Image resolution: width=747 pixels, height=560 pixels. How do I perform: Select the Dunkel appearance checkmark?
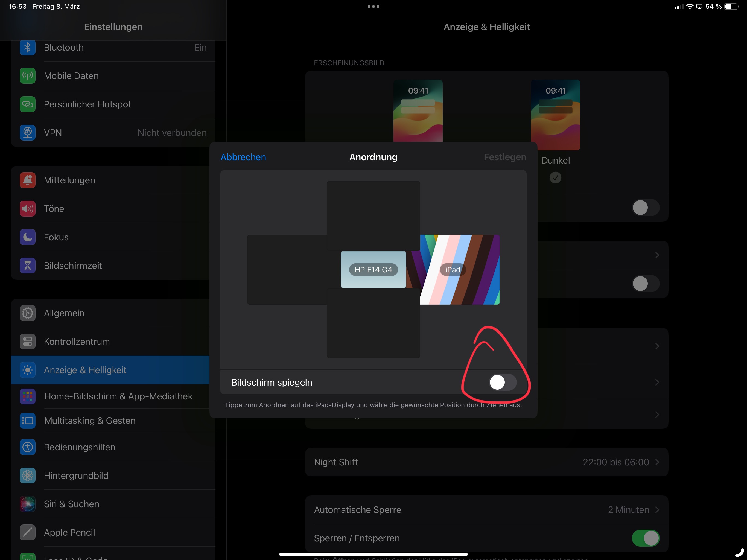[555, 177]
